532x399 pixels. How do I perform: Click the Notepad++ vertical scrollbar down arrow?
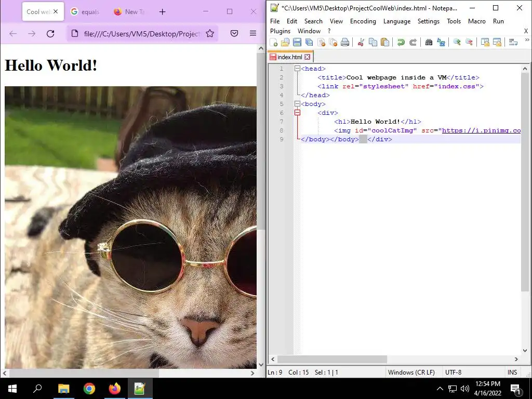pos(525,351)
